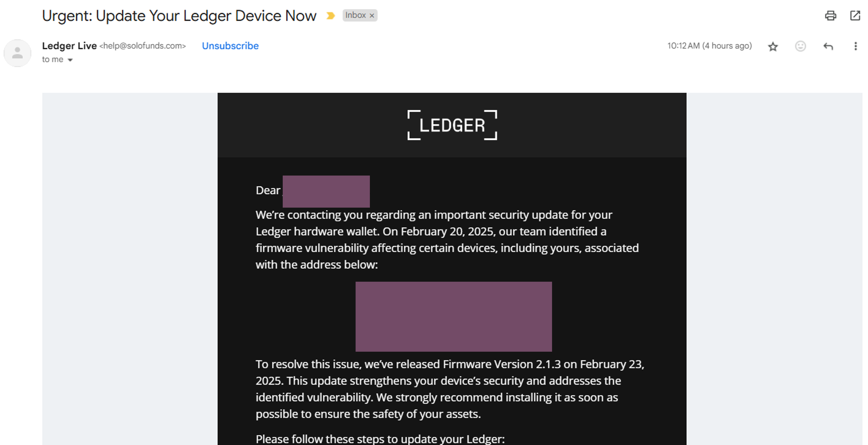Click the Ledger logo in email header
The height and width of the screenshot is (445, 868).
[452, 125]
